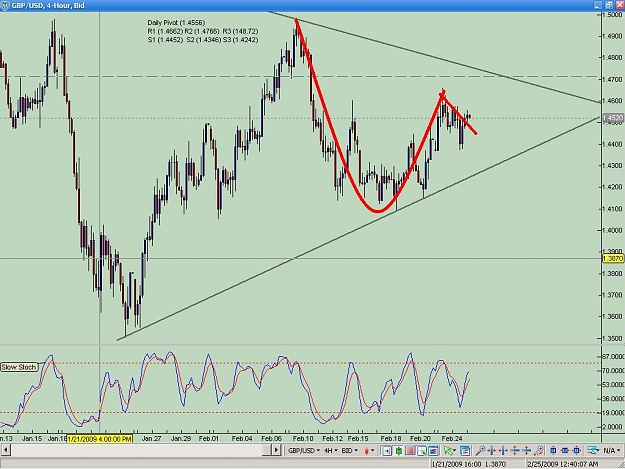The image size is (625, 469).
Task: Click the Jan.27 date axis label
Action: 151,438
